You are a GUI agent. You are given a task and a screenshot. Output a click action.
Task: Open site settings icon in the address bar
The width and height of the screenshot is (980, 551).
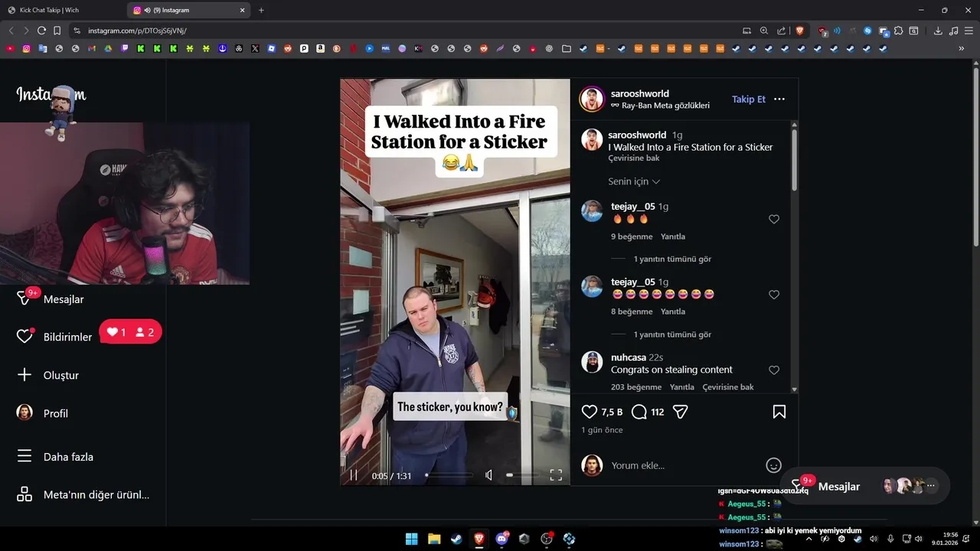[x=77, y=31]
